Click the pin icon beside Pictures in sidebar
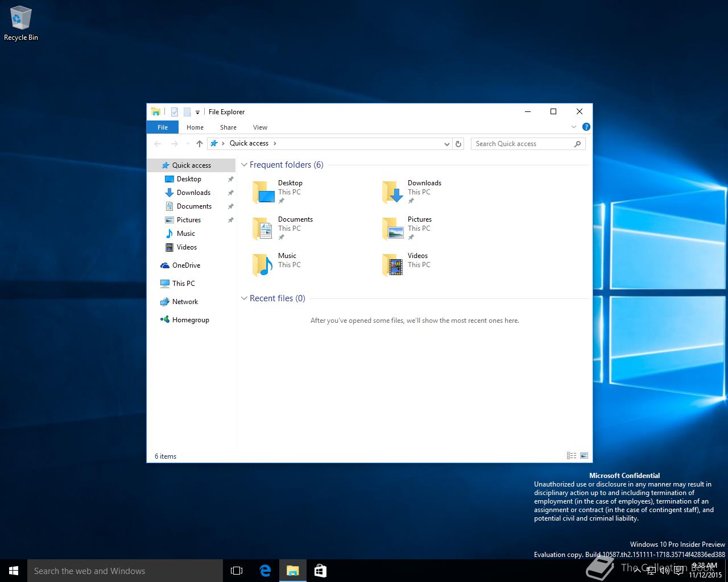The image size is (728, 582). (230, 220)
